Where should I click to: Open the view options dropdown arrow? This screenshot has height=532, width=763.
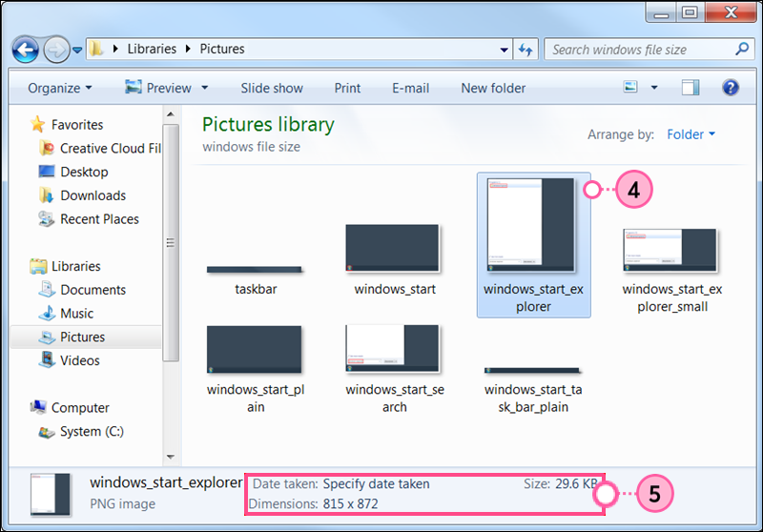[x=654, y=88]
